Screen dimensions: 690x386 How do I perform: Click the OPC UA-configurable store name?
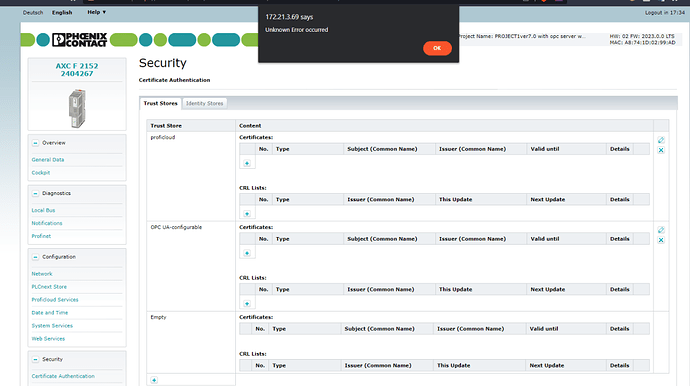(x=176, y=227)
